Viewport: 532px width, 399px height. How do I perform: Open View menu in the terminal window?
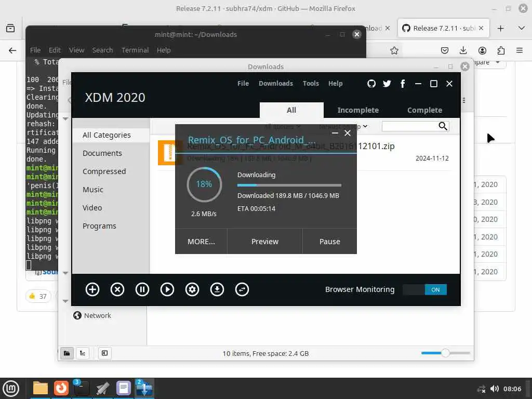tap(76, 50)
